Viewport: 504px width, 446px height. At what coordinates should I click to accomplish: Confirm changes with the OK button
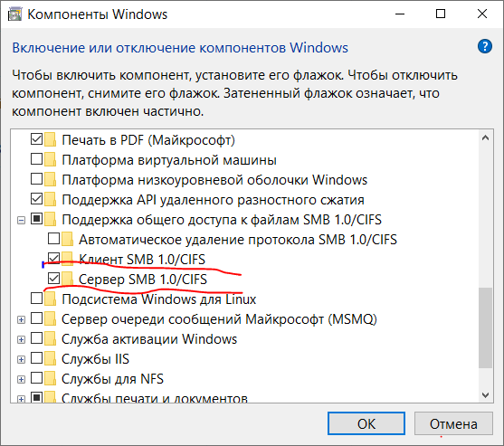pyautogui.click(x=366, y=423)
